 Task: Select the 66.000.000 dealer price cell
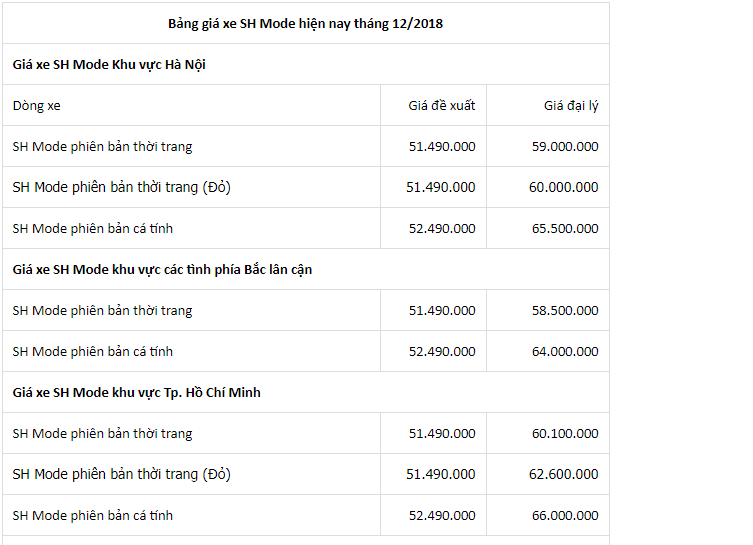pos(565,516)
